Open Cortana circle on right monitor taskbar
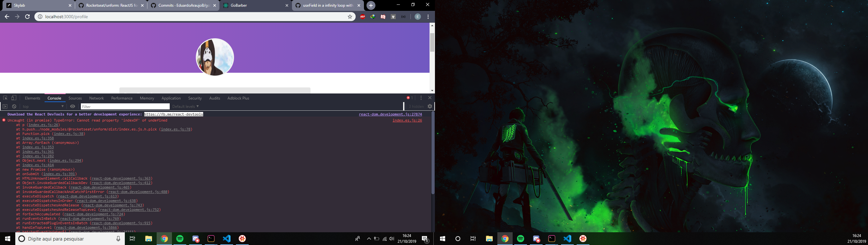 [458, 239]
